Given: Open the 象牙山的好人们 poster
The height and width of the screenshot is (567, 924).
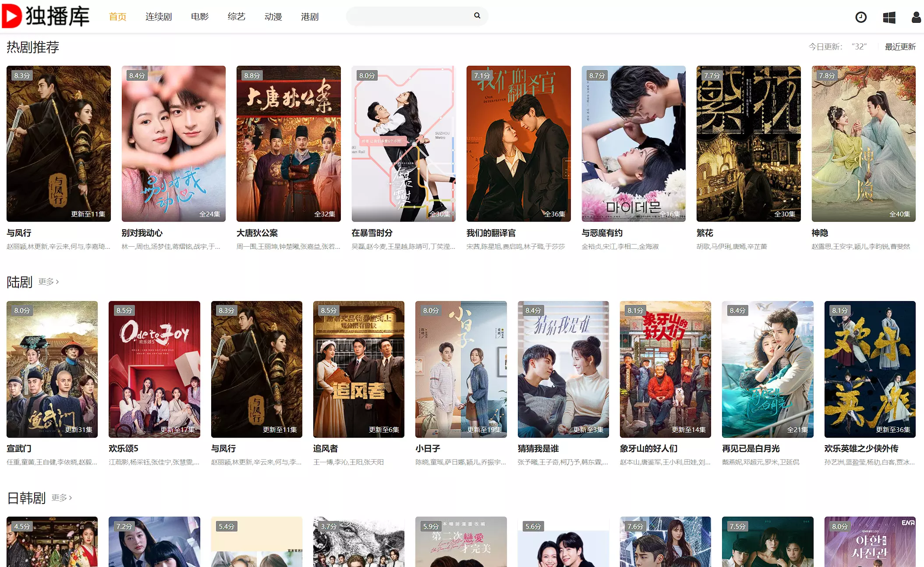Looking at the screenshot, I should click(665, 369).
